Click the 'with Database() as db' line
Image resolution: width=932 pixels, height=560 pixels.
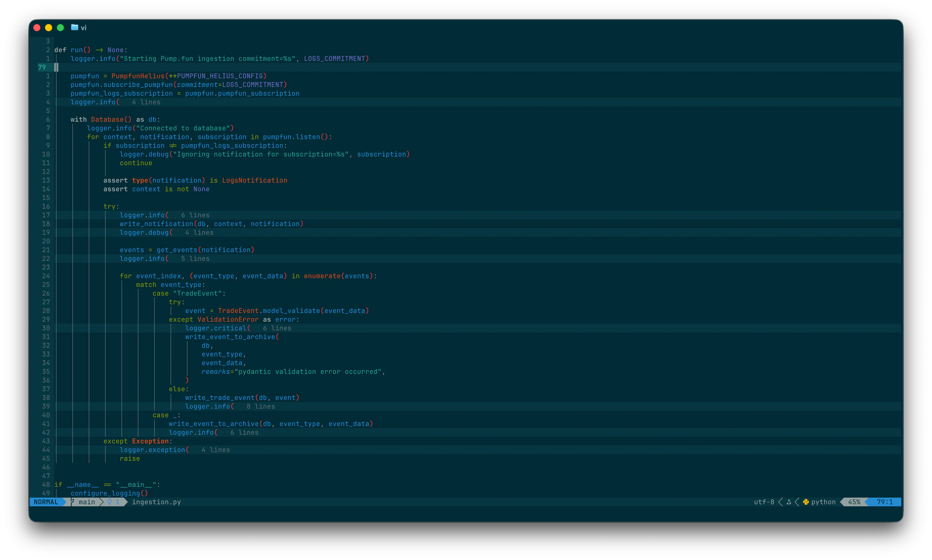[115, 119]
